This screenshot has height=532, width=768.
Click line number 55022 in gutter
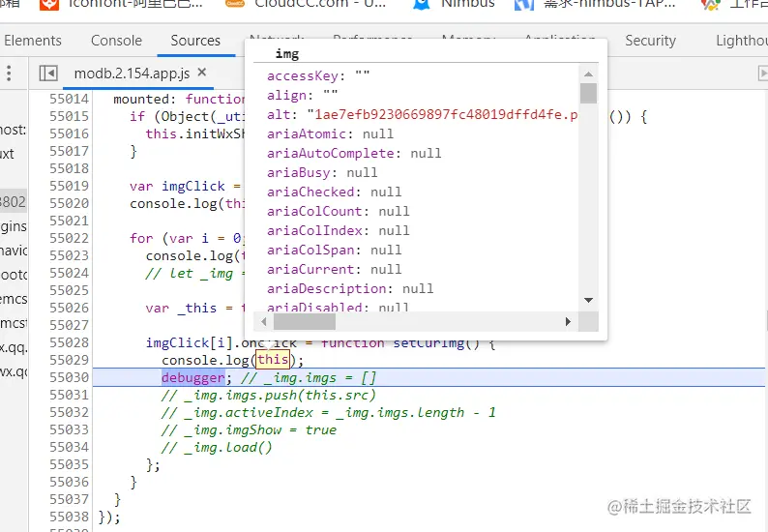click(x=69, y=238)
